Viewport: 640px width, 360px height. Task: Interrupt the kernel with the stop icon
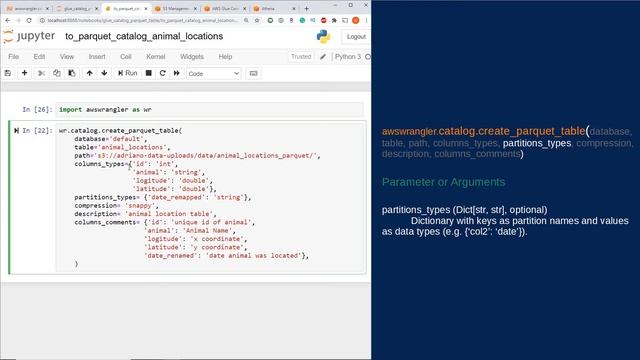(149, 73)
